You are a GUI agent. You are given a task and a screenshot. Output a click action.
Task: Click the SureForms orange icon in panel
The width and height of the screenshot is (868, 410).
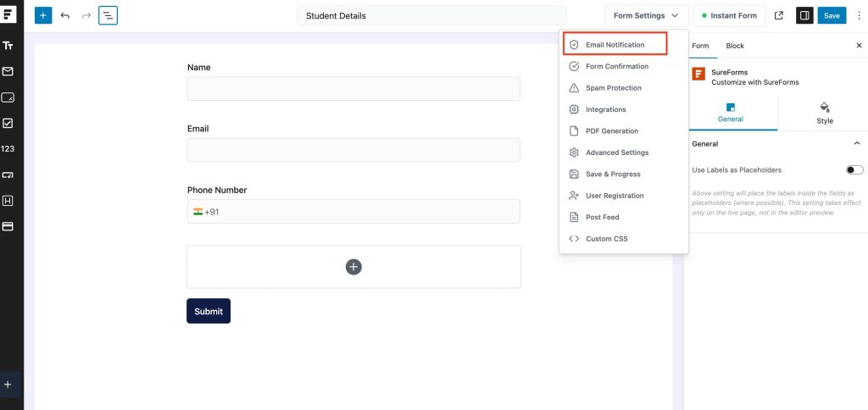(x=698, y=75)
